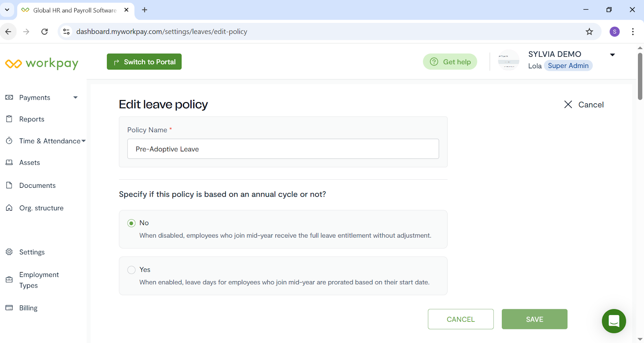Screen dimensions: 644x343
Task: Open Employment Types in the sidebar
Action: point(39,280)
